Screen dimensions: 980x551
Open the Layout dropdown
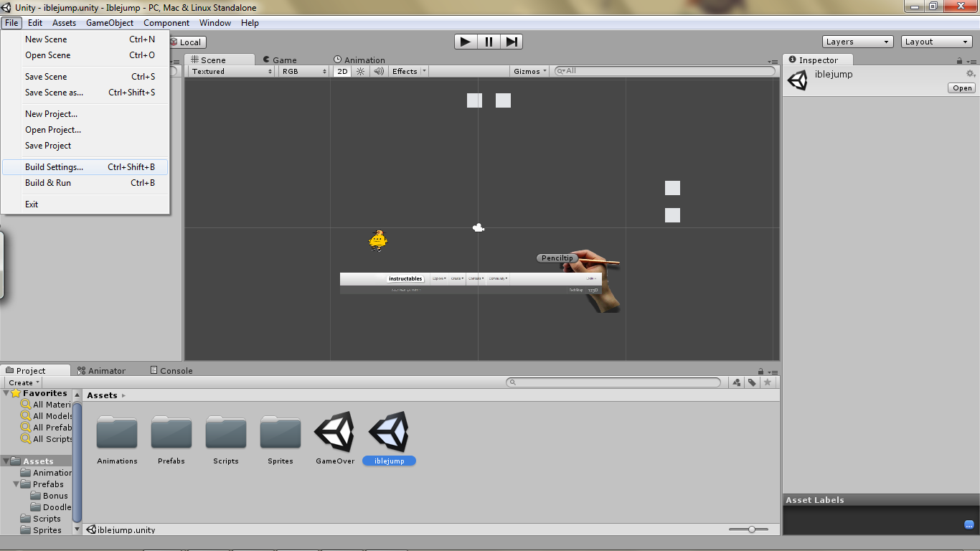click(x=937, y=42)
